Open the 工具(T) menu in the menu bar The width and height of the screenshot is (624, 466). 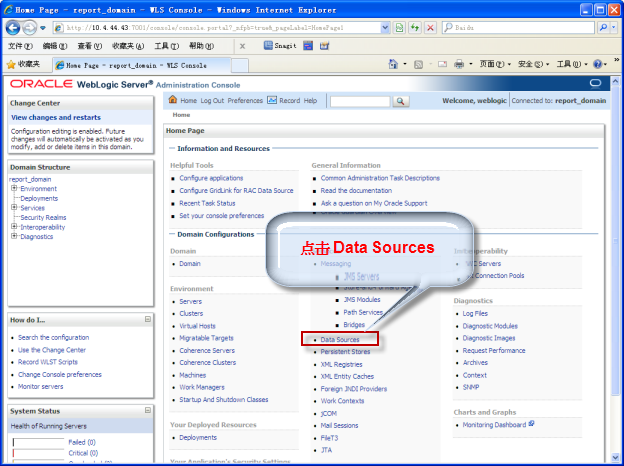coord(167,46)
